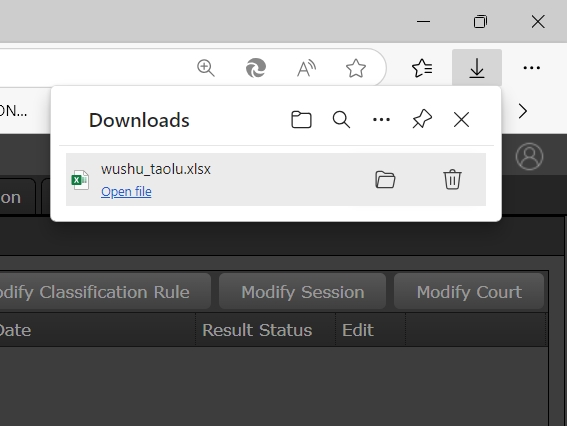Image resolution: width=567 pixels, height=426 pixels.
Task: Open downloads folder icon in panel header
Action: tap(301, 119)
